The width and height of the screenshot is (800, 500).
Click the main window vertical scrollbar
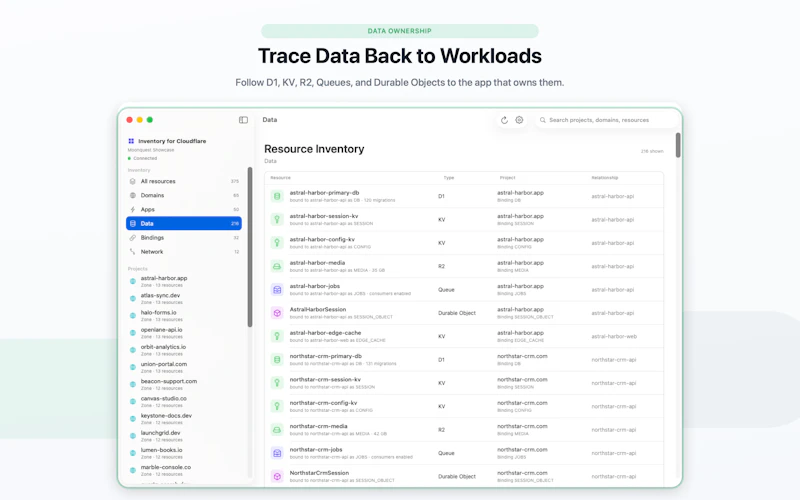tap(678, 145)
